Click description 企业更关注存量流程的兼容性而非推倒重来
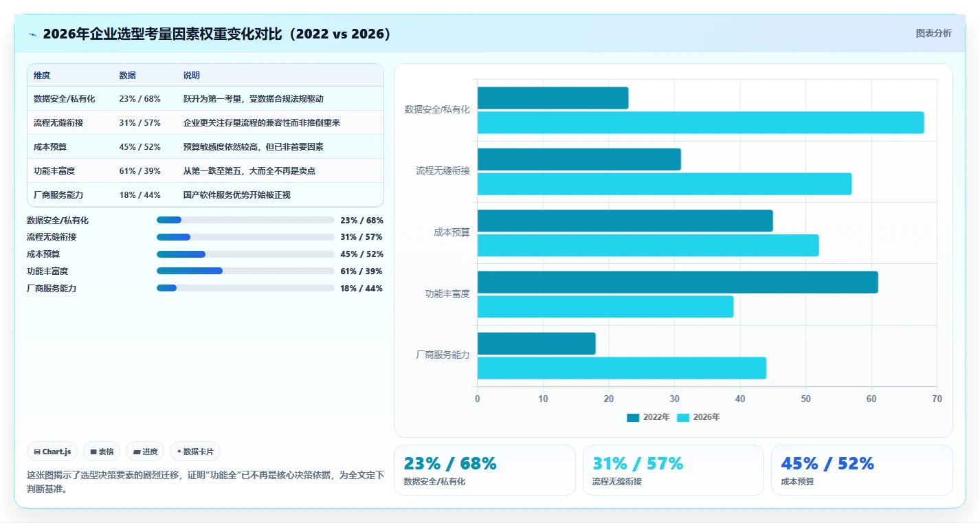 (262, 123)
